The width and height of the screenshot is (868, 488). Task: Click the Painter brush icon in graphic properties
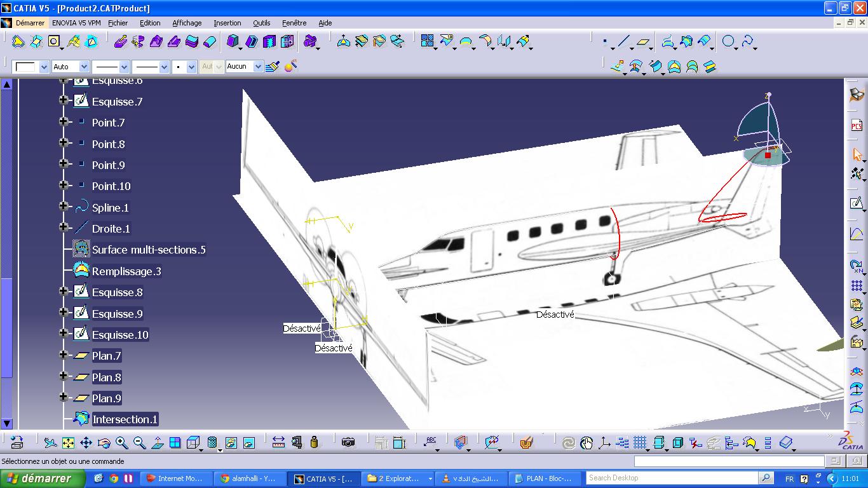pos(273,66)
